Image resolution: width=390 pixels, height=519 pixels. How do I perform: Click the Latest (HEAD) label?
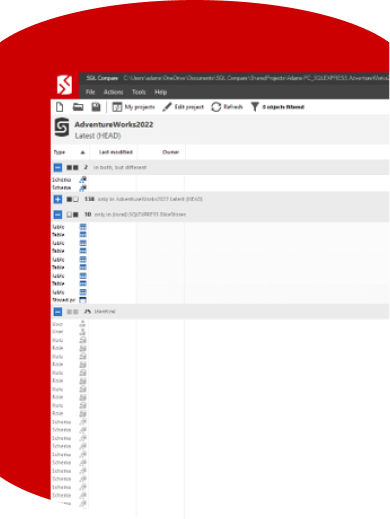(98, 136)
